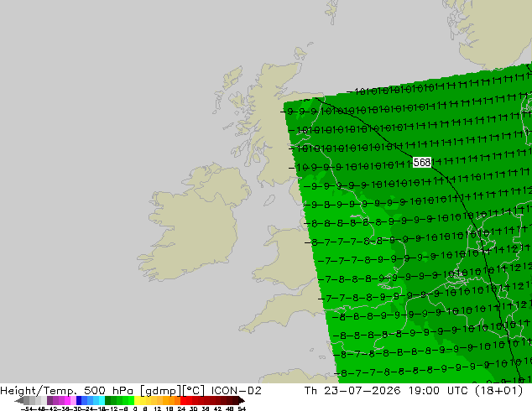Viewport: 532px width, 411px height.
Task: Click the right arrow end of color scale
Action: 242,400
